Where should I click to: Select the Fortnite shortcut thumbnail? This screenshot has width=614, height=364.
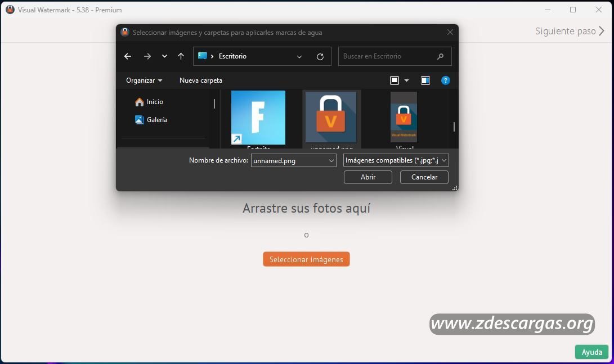pyautogui.click(x=258, y=118)
